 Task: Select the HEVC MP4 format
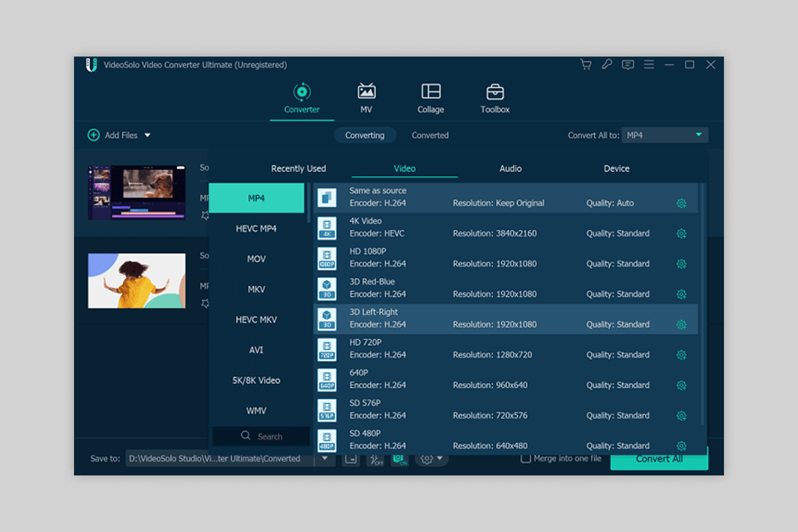[256, 229]
